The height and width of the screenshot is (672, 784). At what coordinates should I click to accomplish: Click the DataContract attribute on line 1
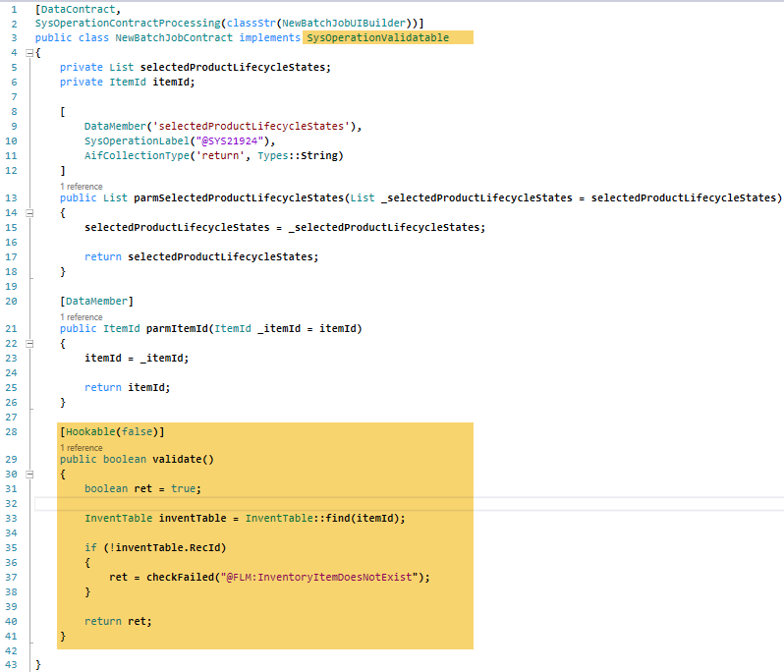78,9
